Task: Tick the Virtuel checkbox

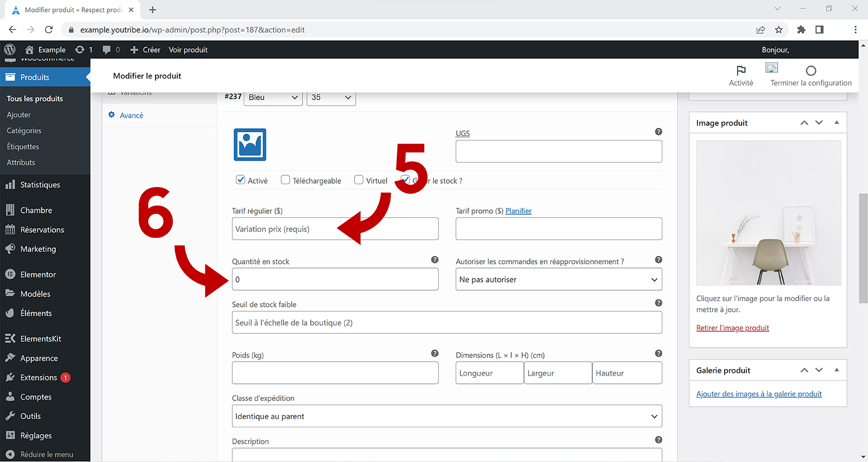Action: (x=359, y=180)
